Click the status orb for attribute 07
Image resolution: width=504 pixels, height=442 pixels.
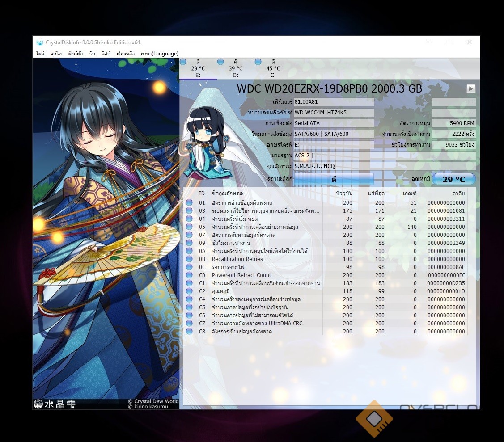pyautogui.click(x=189, y=235)
